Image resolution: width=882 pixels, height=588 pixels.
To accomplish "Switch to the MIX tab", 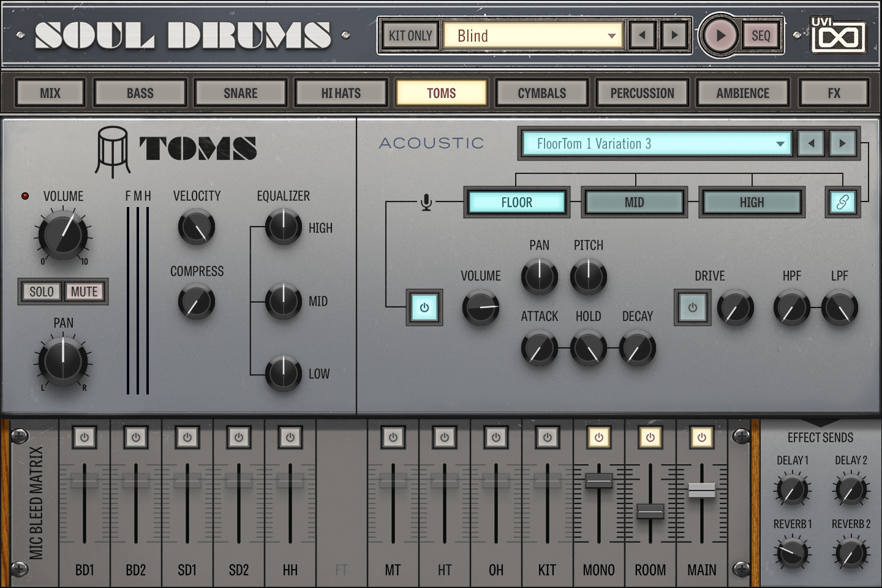I will (50, 93).
